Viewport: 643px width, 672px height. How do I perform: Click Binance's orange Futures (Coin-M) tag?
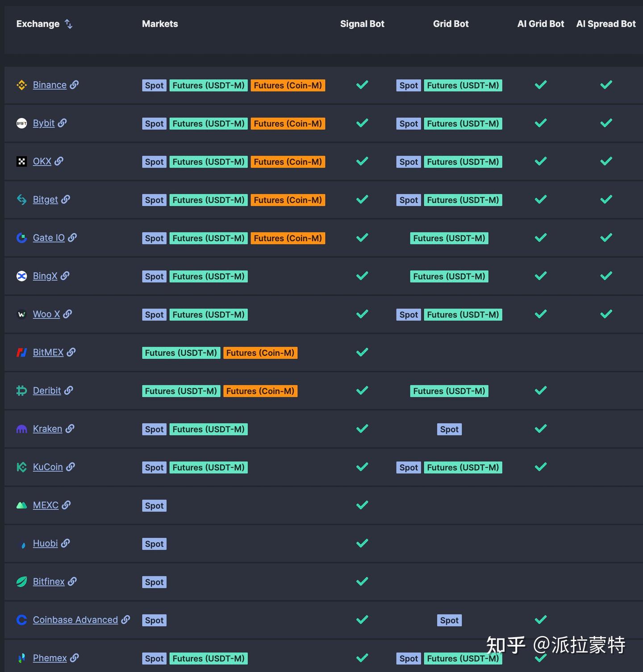[288, 85]
